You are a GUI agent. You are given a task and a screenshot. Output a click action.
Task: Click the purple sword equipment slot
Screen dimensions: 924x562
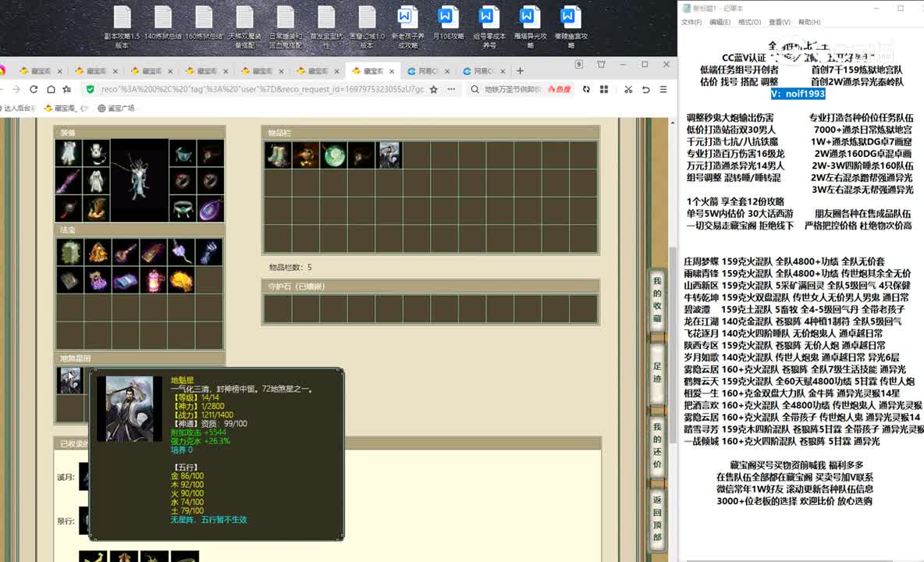point(69,181)
